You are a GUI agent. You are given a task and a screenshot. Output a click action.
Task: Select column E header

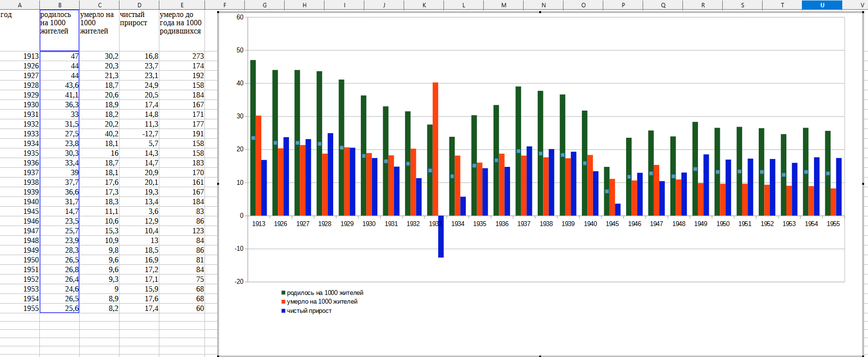(182, 5)
